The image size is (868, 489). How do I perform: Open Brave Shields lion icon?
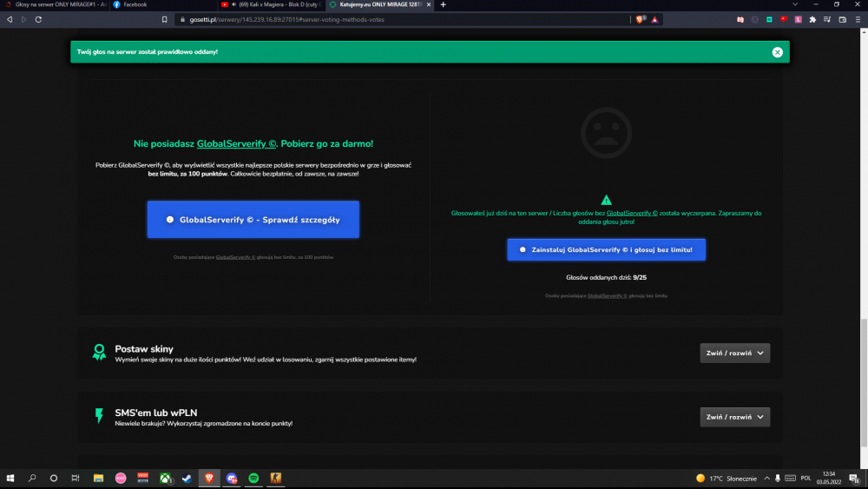(x=641, y=19)
